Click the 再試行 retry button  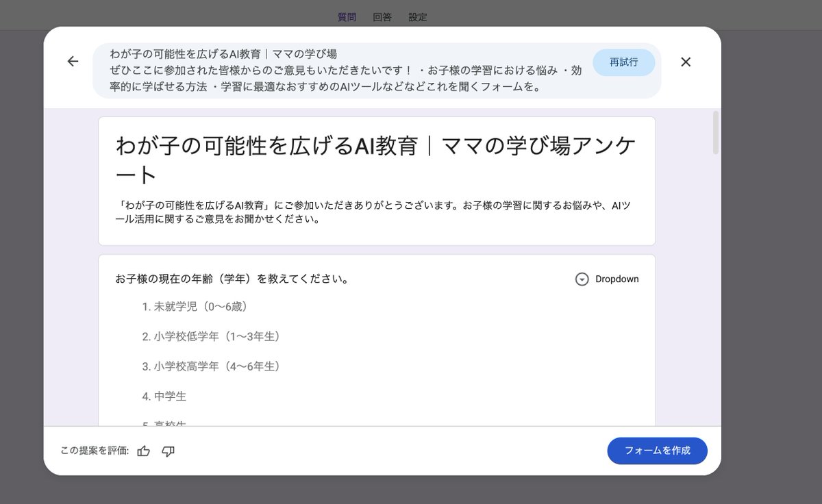pyautogui.click(x=623, y=62)
